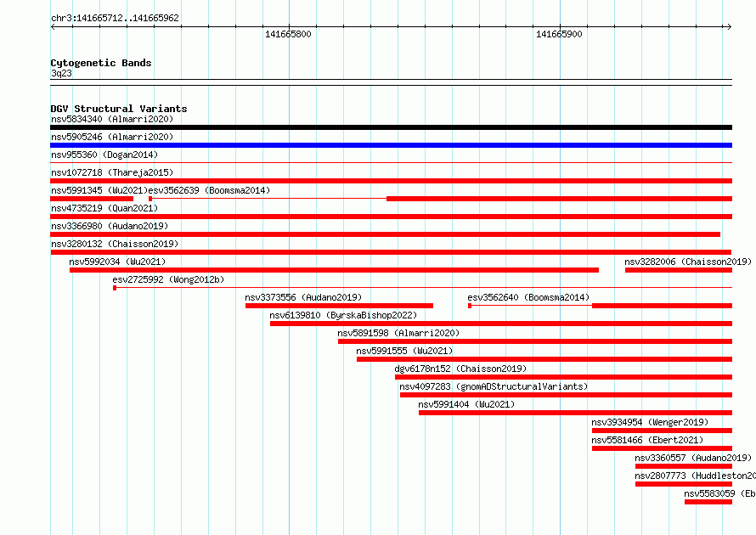Open the nsv3360557 (Audano2019) variant

693,458
